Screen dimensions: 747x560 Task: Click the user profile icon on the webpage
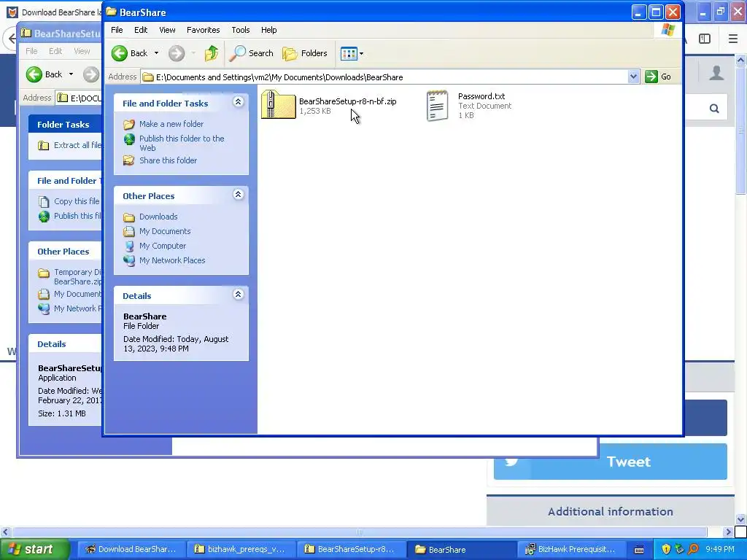click(716, 73)
